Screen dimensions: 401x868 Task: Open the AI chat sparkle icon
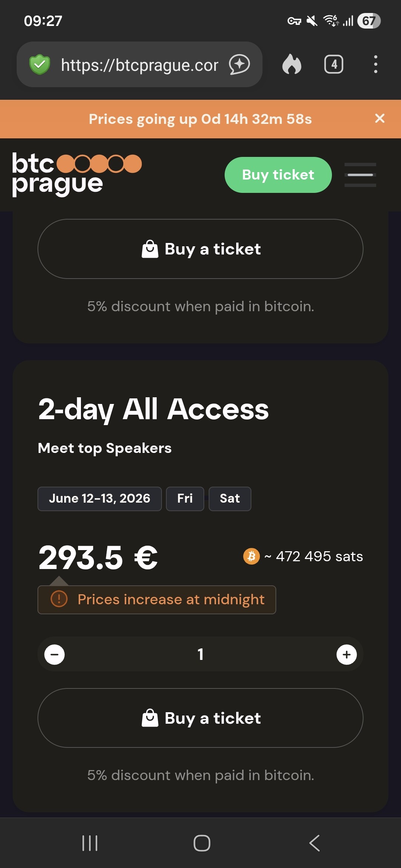click(239, 65)
